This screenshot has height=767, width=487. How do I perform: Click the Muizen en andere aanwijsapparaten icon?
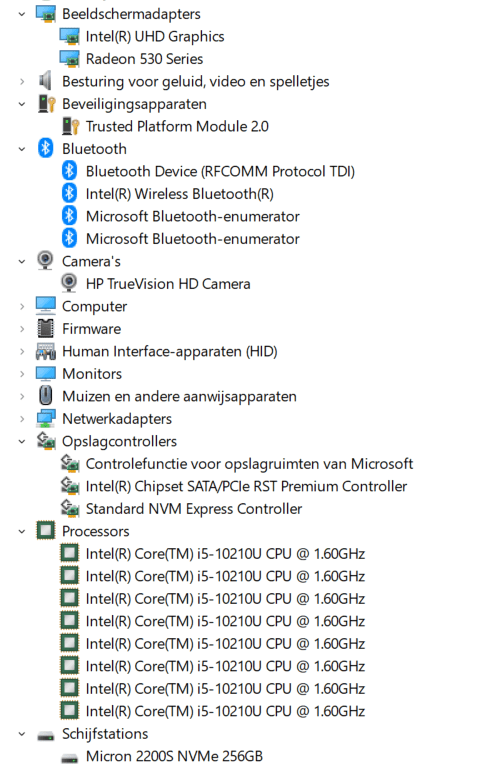45,396
